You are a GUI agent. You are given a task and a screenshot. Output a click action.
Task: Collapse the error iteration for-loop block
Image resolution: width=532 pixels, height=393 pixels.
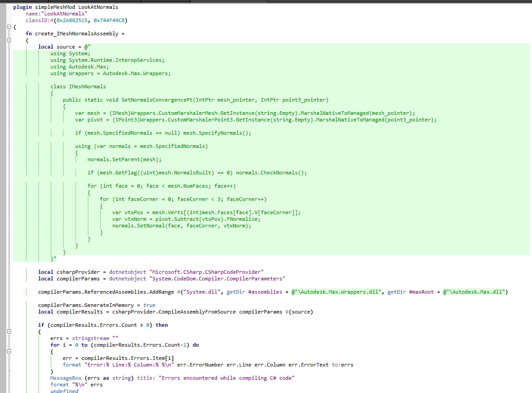coord(8,351)
